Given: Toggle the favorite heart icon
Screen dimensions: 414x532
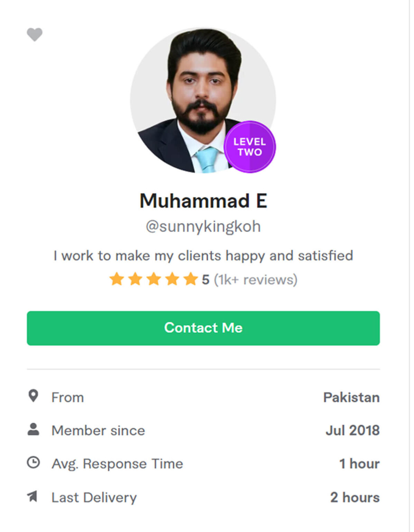Looking at the screenshot, I should coord(35,34).
